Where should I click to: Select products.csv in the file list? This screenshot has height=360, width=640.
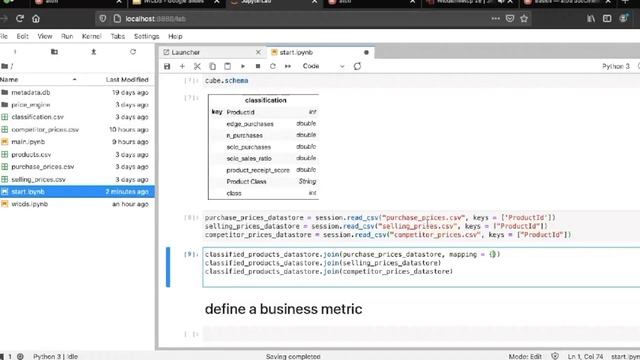pos(77,155)
